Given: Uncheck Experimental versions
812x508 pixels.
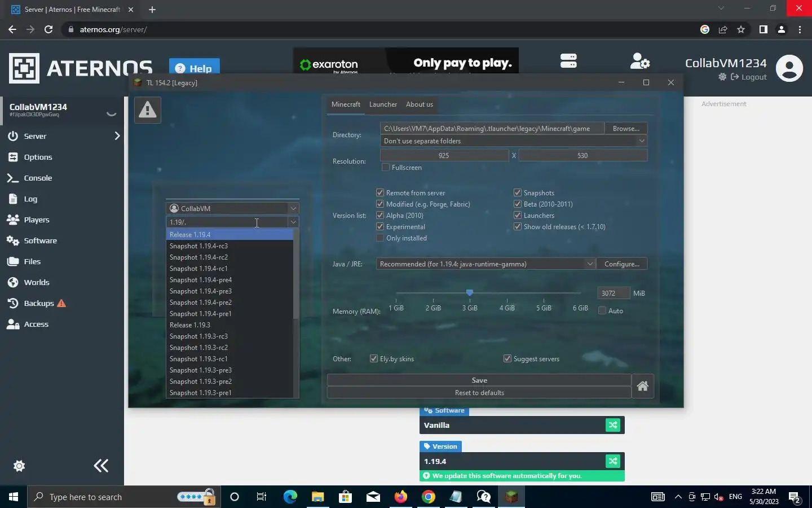Looking at the screenshot, I should coord(380,226).
